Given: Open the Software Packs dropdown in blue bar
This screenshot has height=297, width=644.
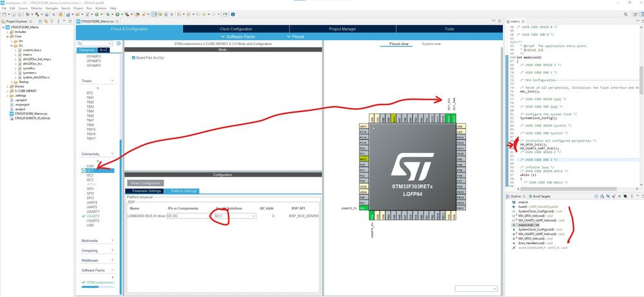Looking at the screenshot, I should coord(238,37).
